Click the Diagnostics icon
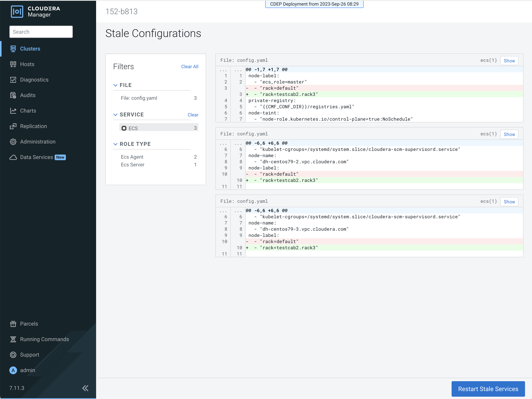 pyautogui.click(x=13, y=80)
